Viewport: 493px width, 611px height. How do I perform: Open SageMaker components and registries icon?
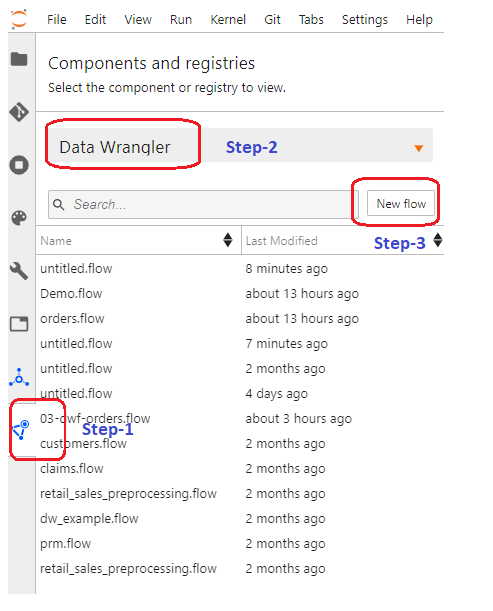pos(21,430)
